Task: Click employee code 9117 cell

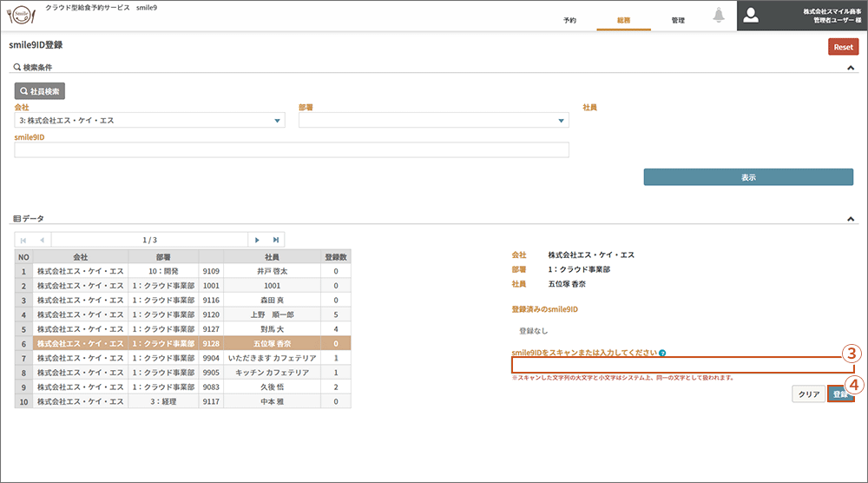Action: click(x=211, y=401)
